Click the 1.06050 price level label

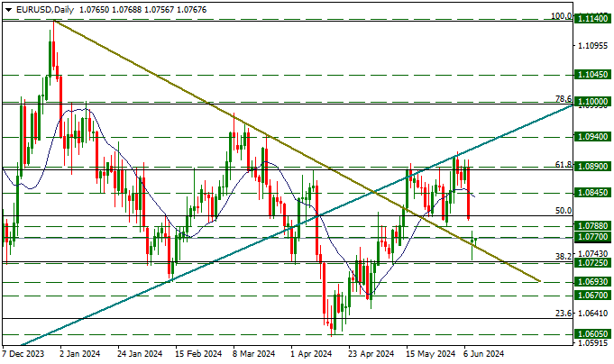coord(592,334)
